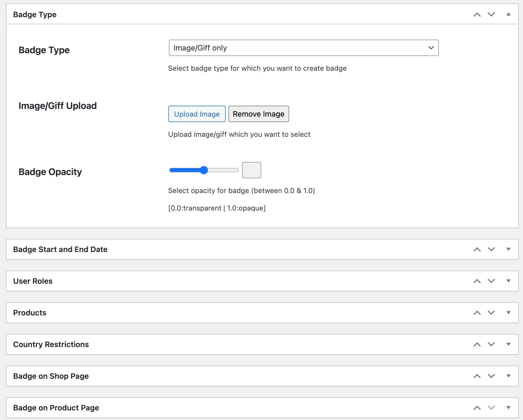Viewport: 523px width, 420px height.
Task: Move Badge on Shop Page up
Action: (477, 376)
